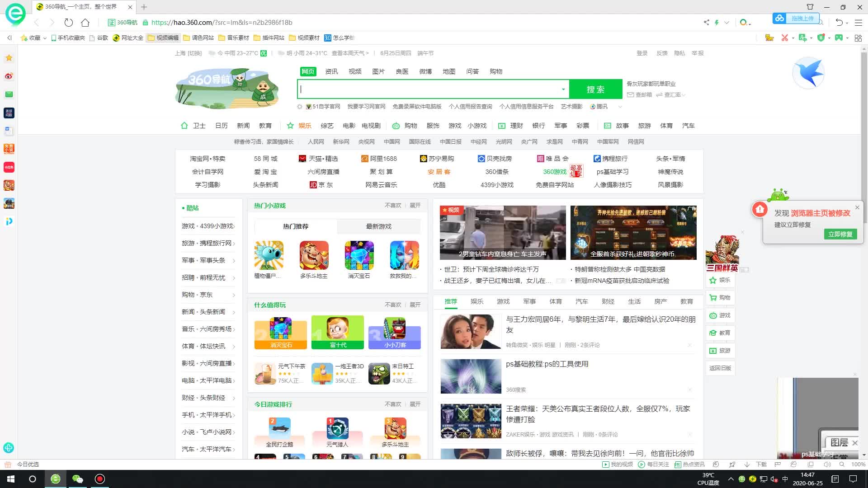This screenshot has height=488, width=868.
Task: Expand 今日游戏排行 section with 展开
Action: [x=415, y=404]
